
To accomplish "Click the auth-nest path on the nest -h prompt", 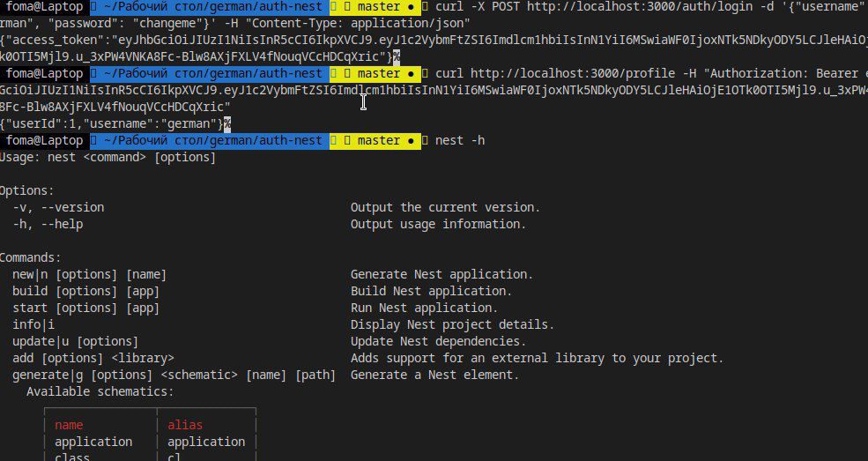I will click(212, 140).
